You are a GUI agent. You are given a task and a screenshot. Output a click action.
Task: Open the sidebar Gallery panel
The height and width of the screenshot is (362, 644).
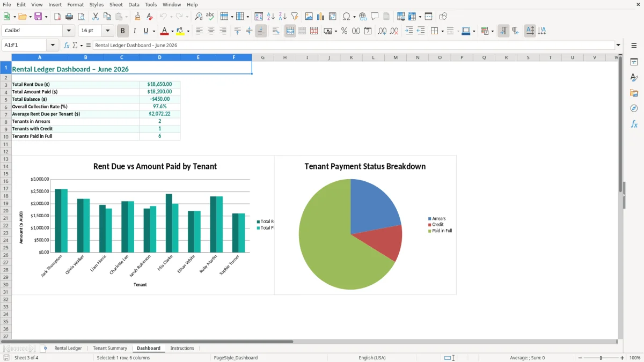pos(634,93)
